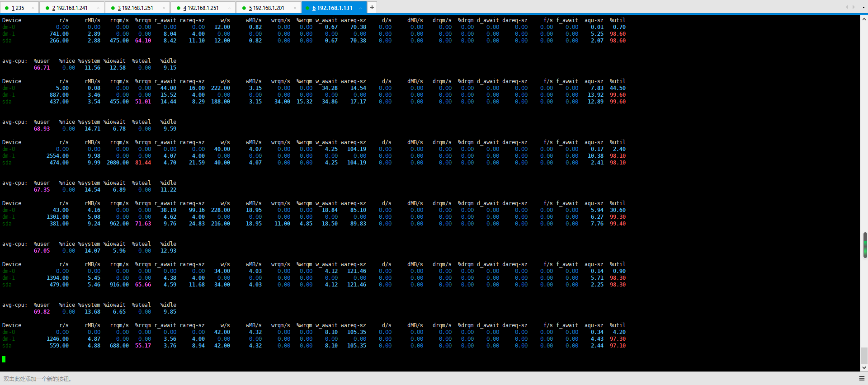Click the %rrqm value 71.63
868x385 pixels.
tap(143, 224)
